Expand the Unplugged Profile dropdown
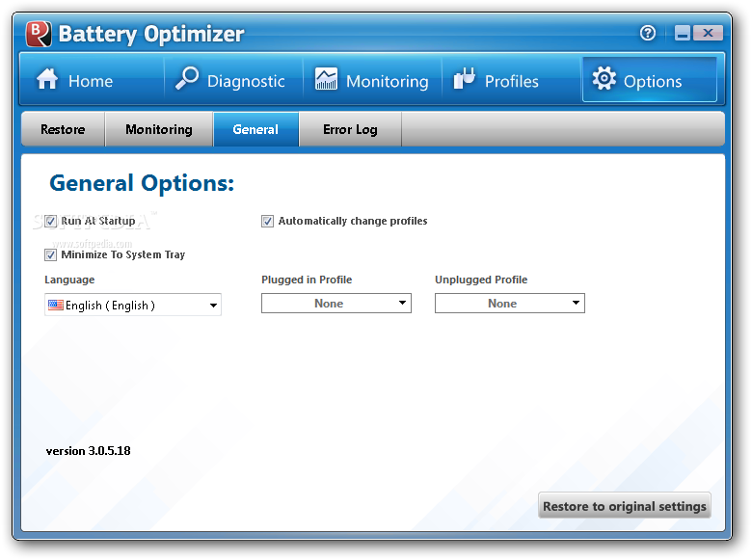The width and height of the screenshot is (752, 560). pyautogui.click(x=510, y=304)
